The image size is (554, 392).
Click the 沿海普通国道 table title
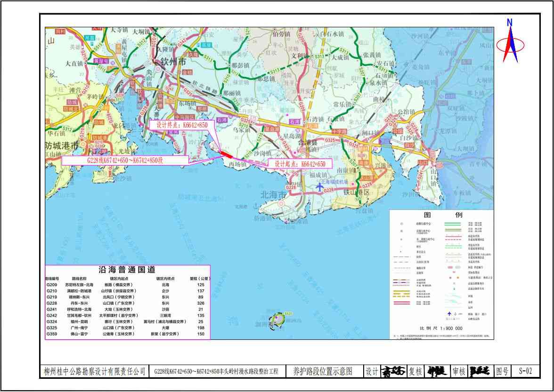coord(127,270)
